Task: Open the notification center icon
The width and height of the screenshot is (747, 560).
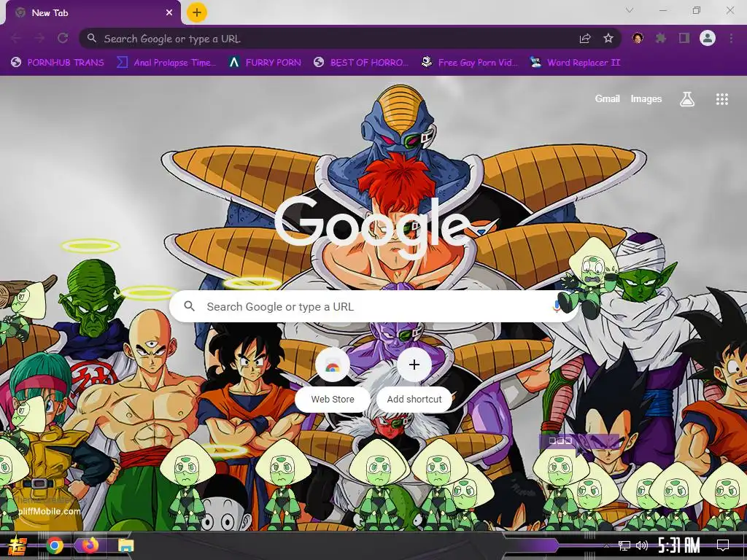Action: (x=723, y=545)
